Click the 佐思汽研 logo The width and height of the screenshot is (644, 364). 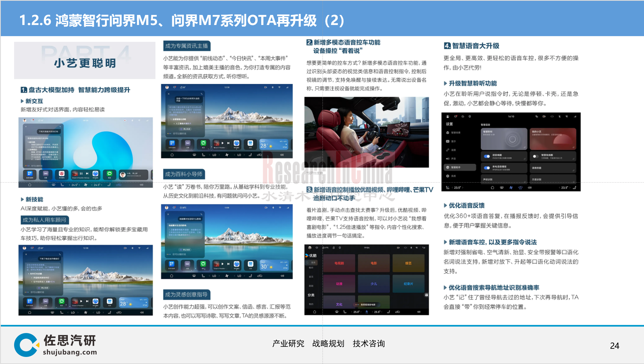[55, 345]
